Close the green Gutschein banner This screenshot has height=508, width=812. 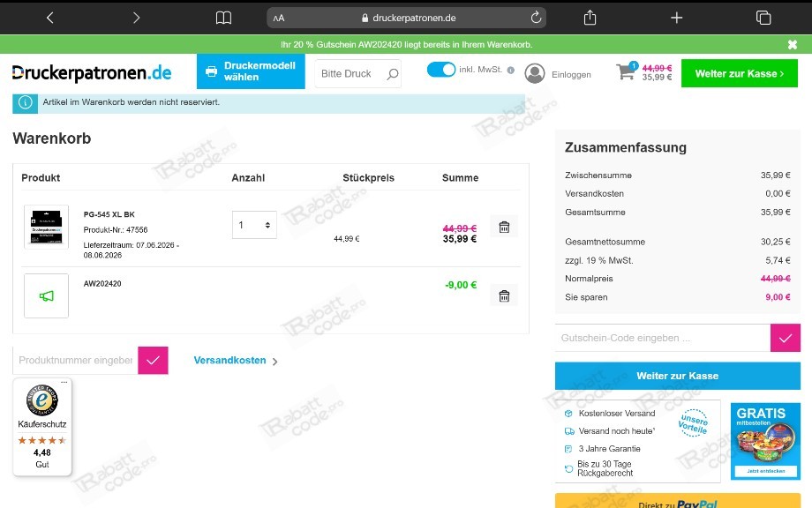(x=792, y=44)
